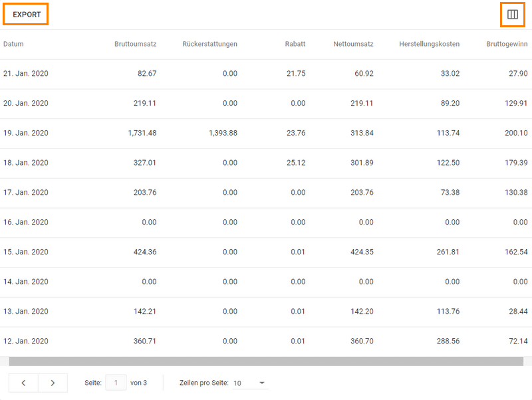Sort by the Herstellungskosten column header
This screenshot has width=532, height=400.
[429, 45]
